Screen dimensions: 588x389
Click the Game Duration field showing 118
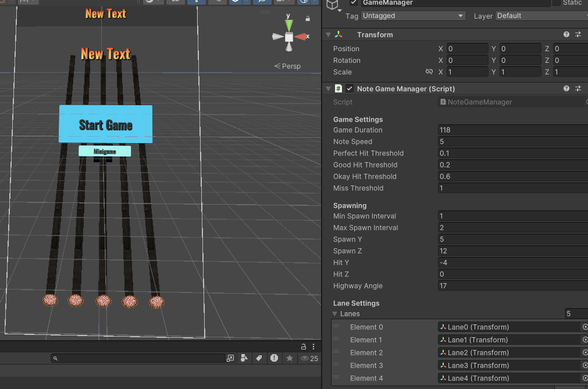coord(512,130)
